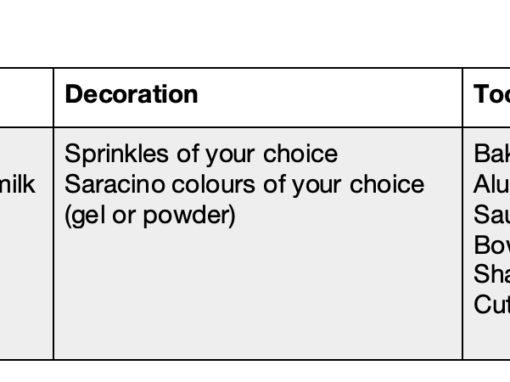Click the partial Too header cell
510x382 pixels.
492,94
